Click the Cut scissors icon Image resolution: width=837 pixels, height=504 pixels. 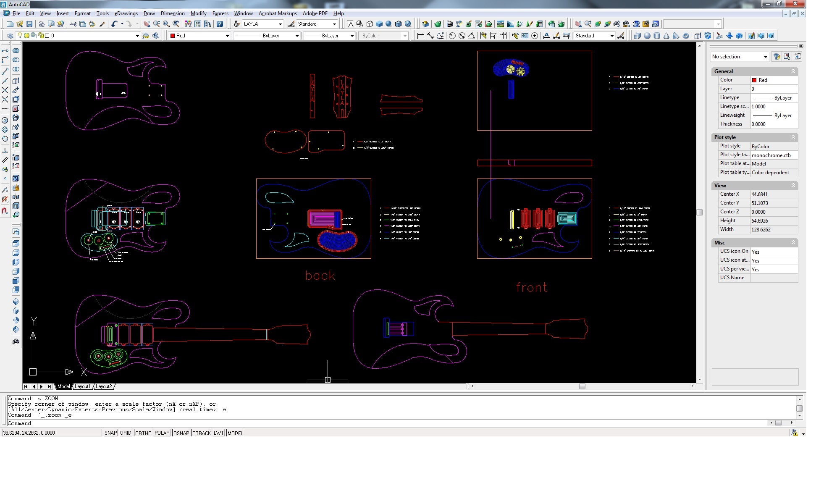click(73, 24)
